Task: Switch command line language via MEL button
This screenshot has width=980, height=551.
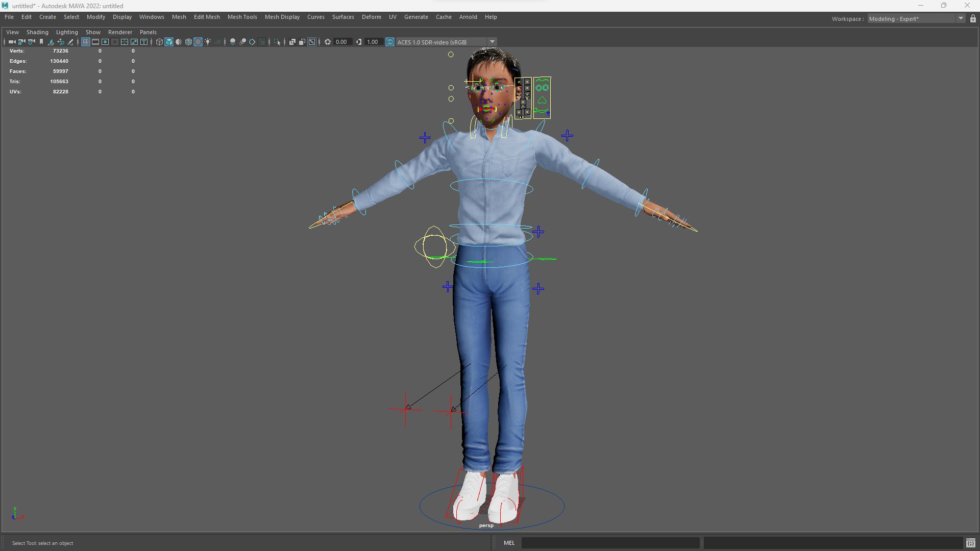Action: point(509,543)
